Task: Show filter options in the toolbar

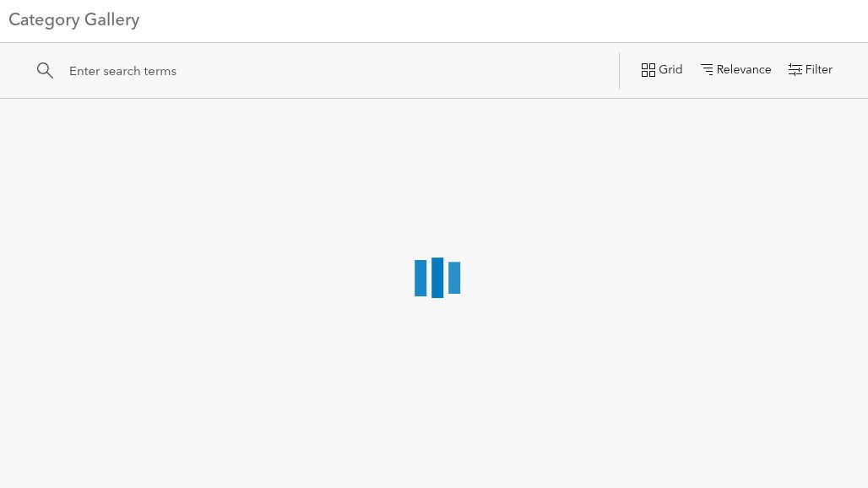Action: point(811,70)
